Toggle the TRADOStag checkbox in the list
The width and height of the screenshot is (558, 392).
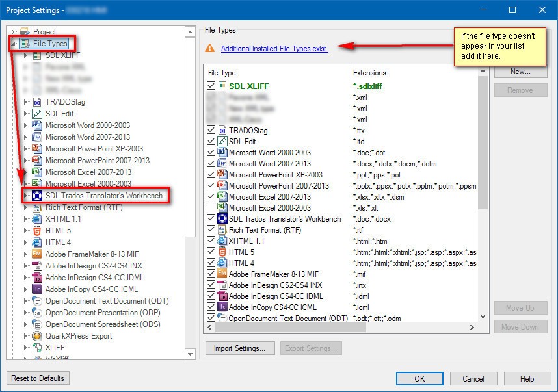[211, 130]
